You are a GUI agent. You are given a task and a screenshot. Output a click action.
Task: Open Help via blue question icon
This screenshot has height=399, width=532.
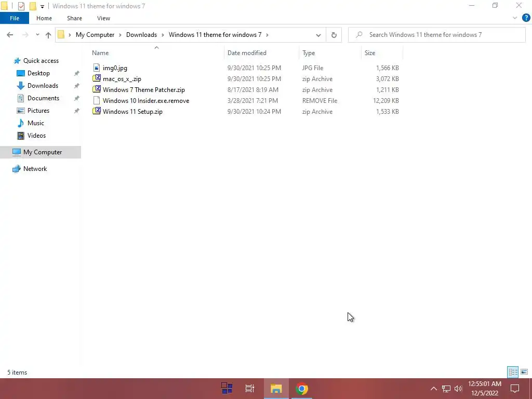point(526,18)
